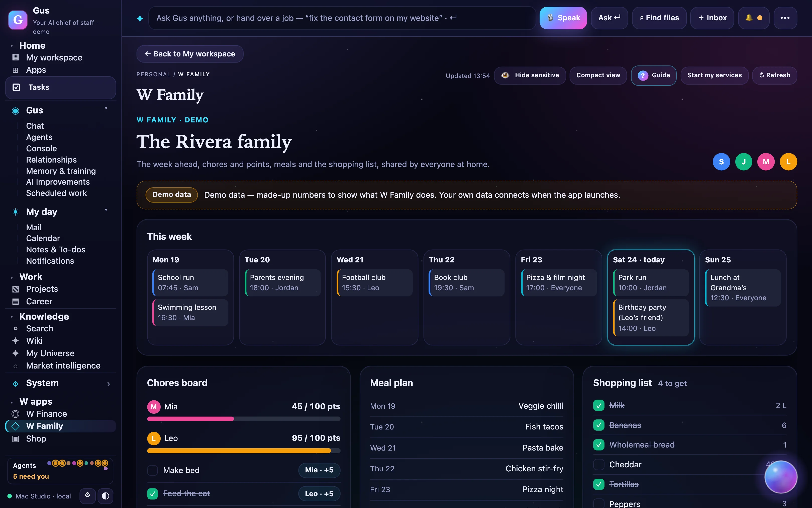The image size is (812, 508).
Task: Click Leo's points progress bar
Action: (244, 451)
